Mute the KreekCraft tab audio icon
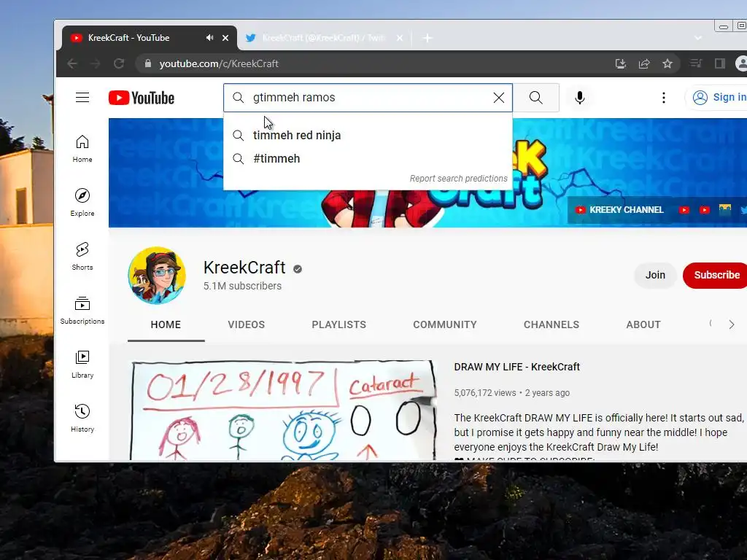Screen dimensions: 747x560 [209, 38]
